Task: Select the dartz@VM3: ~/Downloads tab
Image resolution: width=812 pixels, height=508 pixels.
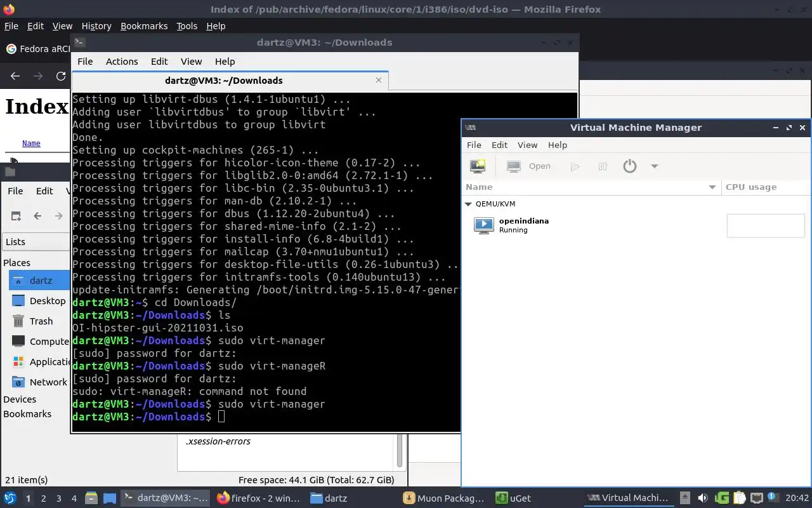Action: 224,81
